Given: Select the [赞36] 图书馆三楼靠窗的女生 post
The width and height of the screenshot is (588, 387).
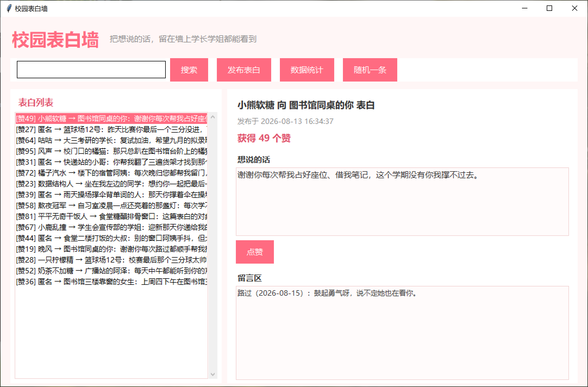Looking at the screenshot, I should (111, 282).
